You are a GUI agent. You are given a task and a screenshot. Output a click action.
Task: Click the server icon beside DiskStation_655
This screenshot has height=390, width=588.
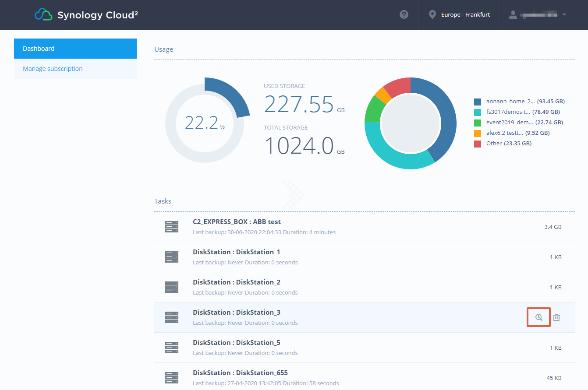click(x=172, y=377)
